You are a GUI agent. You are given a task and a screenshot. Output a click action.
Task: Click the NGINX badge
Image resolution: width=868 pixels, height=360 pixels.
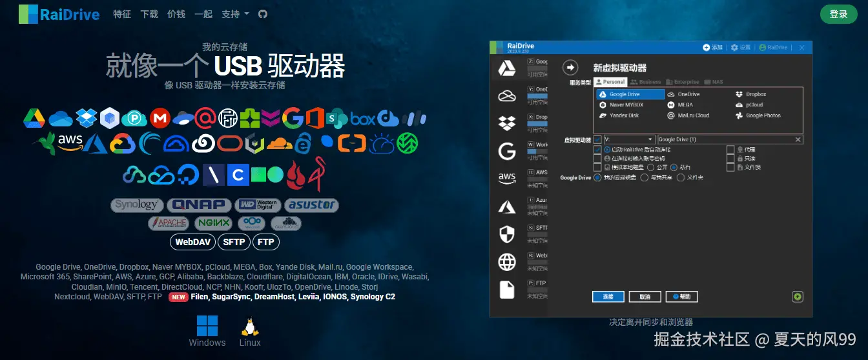coord(214,223)
